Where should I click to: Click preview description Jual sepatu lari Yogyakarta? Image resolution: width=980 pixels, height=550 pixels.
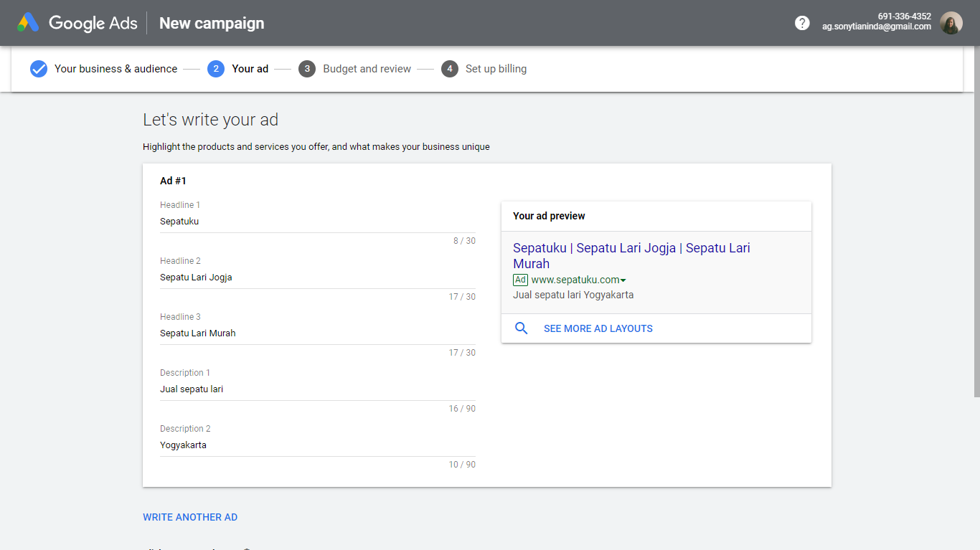[x=573, y=295]
